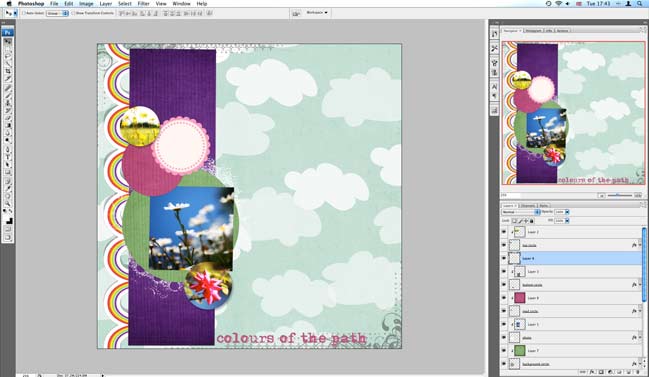
Task: Delete the layer with the trash icon
Action: pyautogui.click(x=637, y=372)
